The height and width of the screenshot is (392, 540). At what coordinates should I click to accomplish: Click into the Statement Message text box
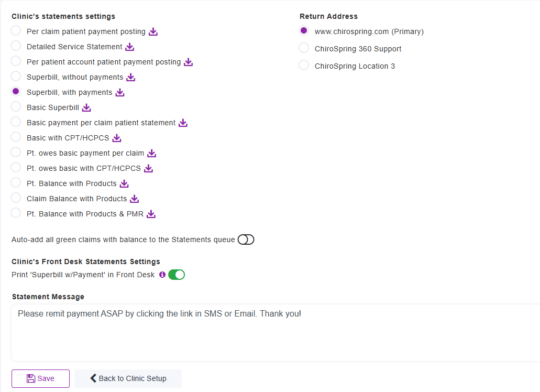click(x=275, y=335)
